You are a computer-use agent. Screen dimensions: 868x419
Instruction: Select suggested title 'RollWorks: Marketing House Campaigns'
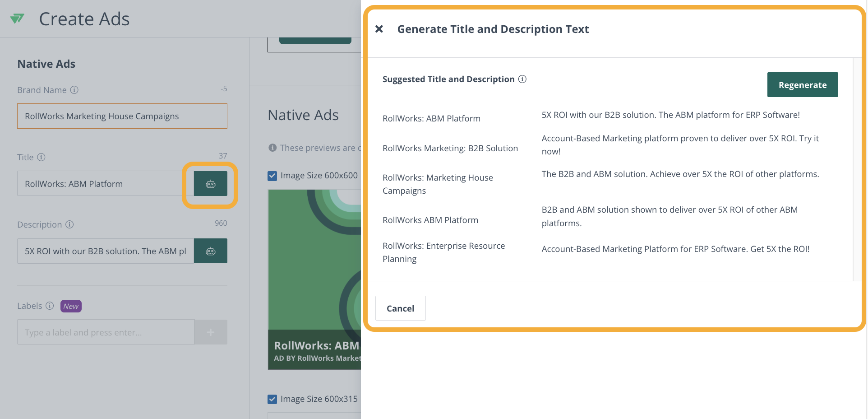point(438,184)
